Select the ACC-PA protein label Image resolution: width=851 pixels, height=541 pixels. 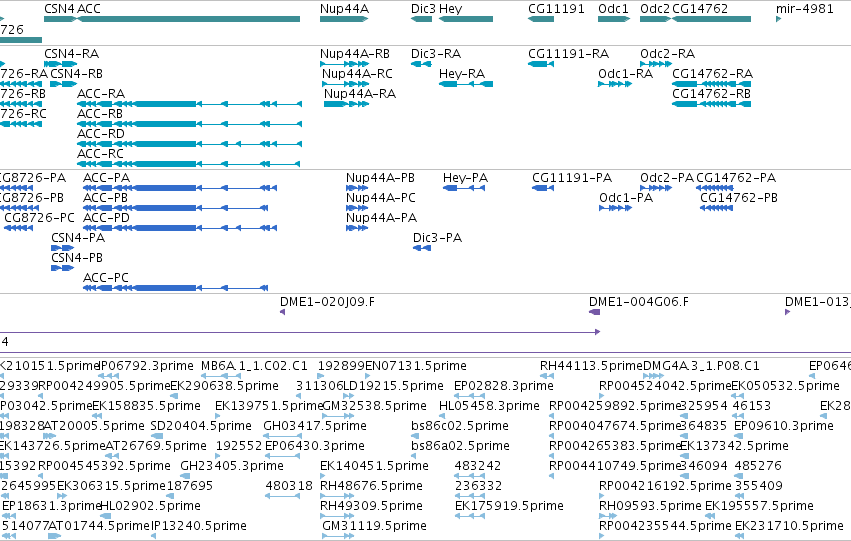(x=106, y=178)
